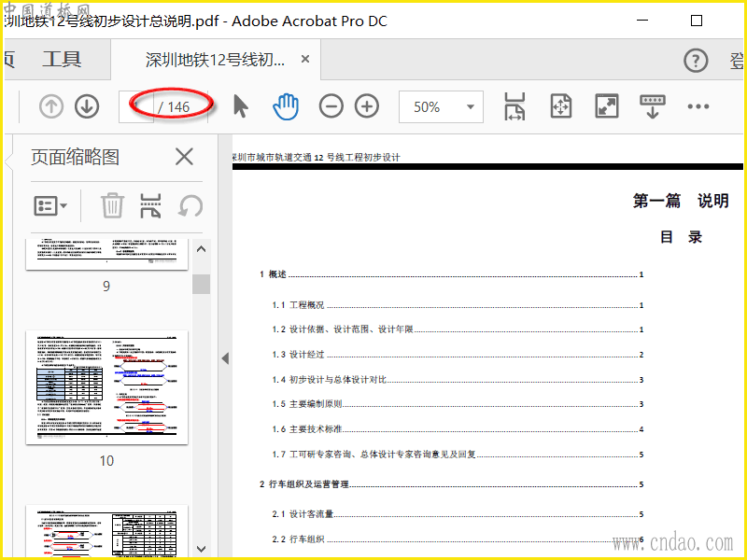Zoom in with the plus icon
747x560 pixels.
(x=367, y=106)
